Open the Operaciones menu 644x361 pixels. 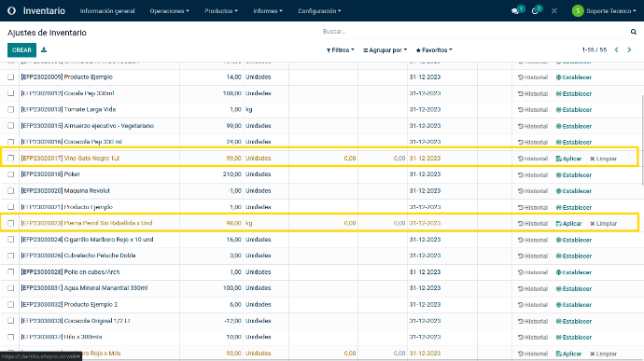(x=169, y=11)
